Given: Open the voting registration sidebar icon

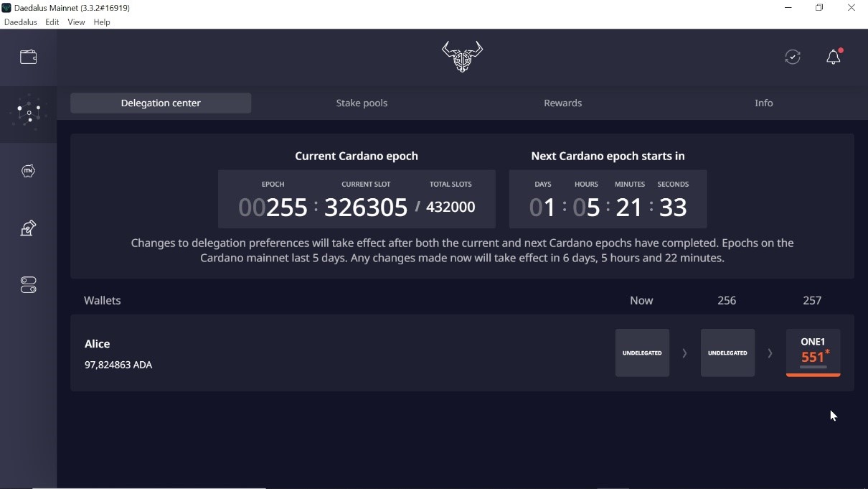Looking at the screenshot, I should pyautogui.click(x=29, y=228).
